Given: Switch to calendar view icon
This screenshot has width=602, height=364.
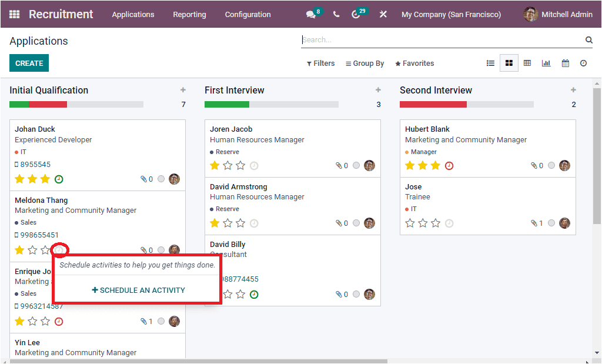Looking at the screenshot, I should pyautogui.click(x=566, y=63).
